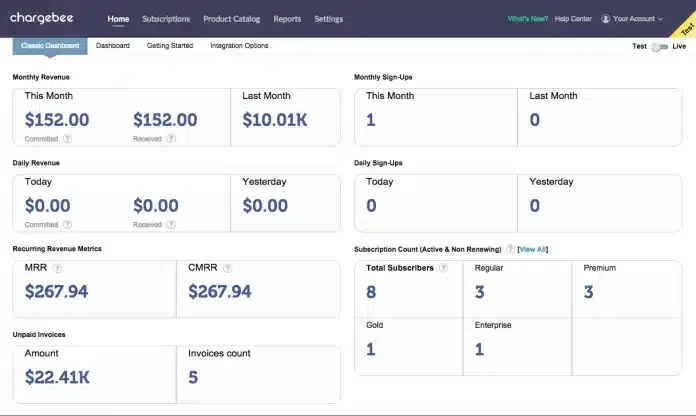
Task: Select the Classic Dashboard tab
Action: pyautogui.click(x=50, y=46)
